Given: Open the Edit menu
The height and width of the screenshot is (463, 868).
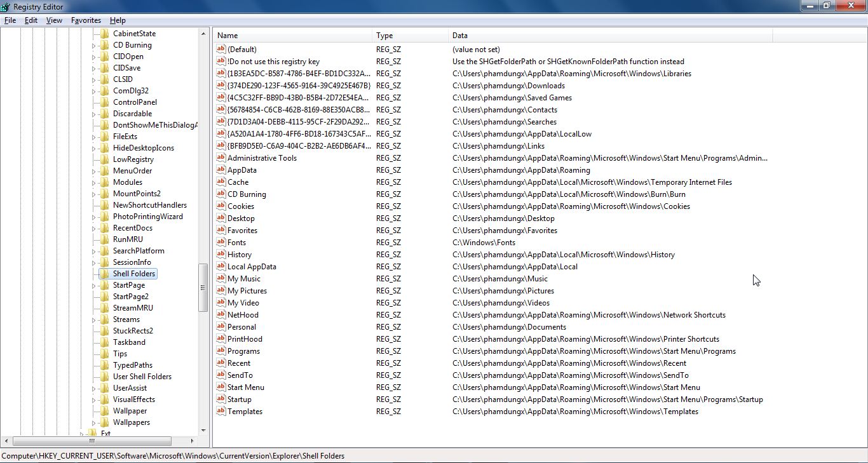Looking at the screenshot, I should [31, 20].
